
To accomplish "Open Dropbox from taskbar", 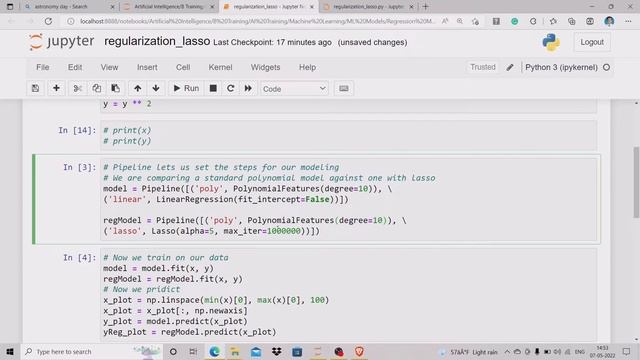I will (277, 351).
